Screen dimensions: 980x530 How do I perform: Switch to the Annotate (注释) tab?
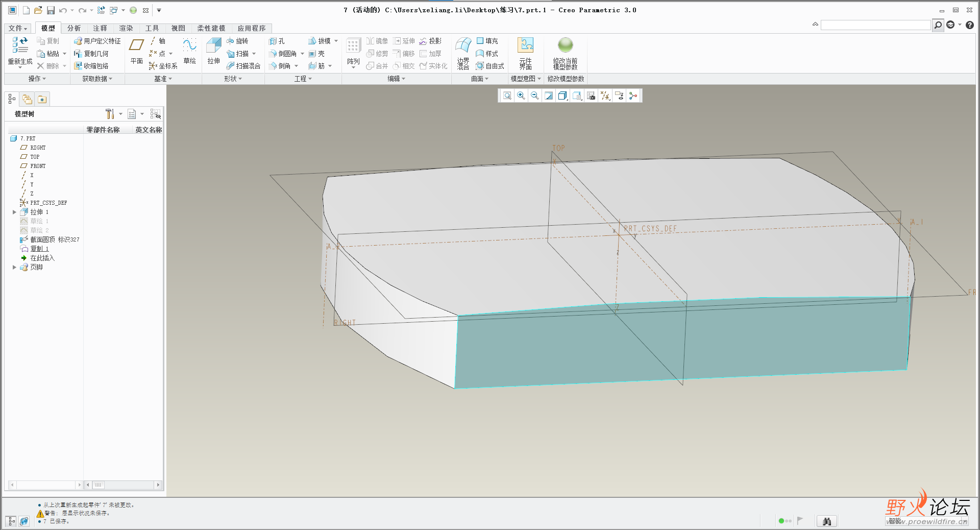[100, 28]
